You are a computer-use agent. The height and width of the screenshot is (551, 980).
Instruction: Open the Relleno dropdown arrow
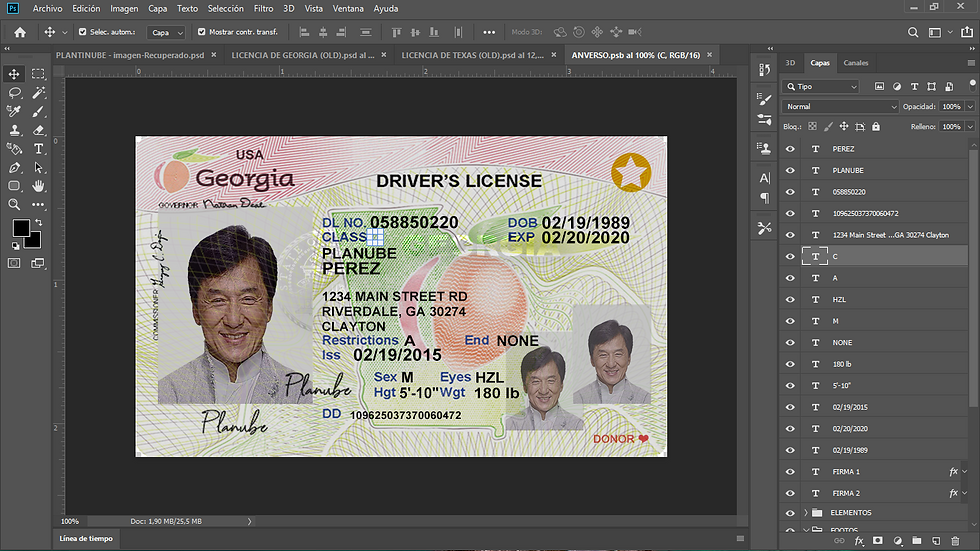pyautogui.click(x=970, y=126)
